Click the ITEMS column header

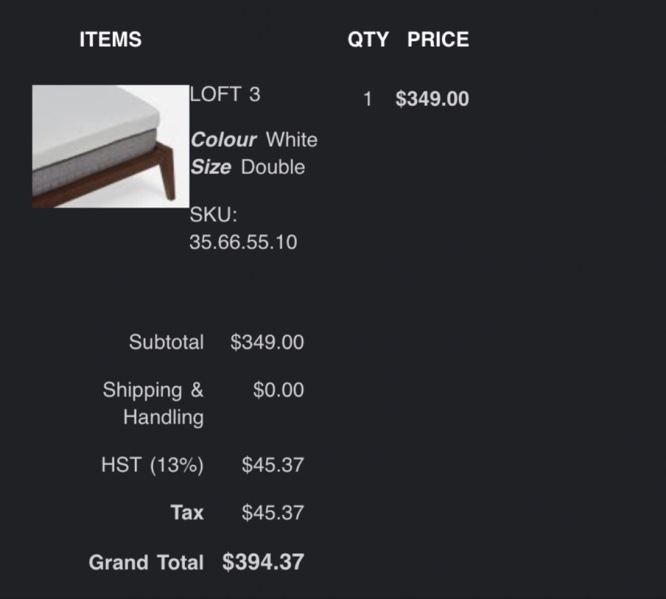(x=110, y=40)
